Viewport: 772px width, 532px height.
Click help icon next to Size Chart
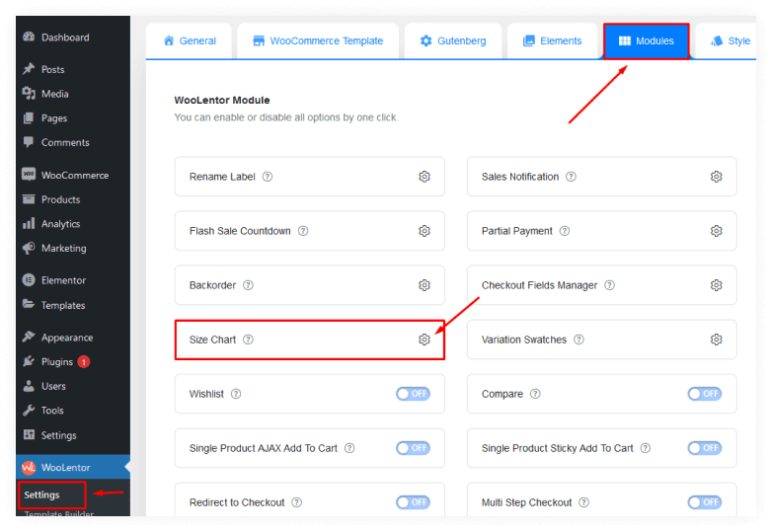click(248, 340)
